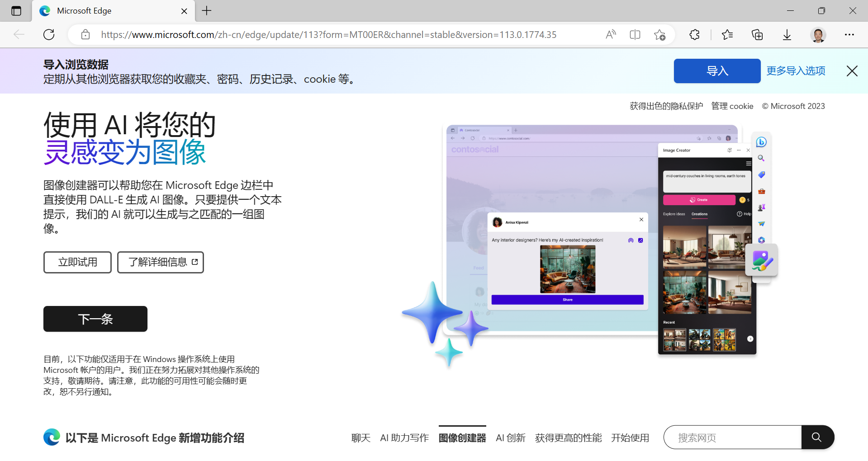Close the Microsoft Edge tab
This screenshot has width=868, height=461.
[184, 11]
